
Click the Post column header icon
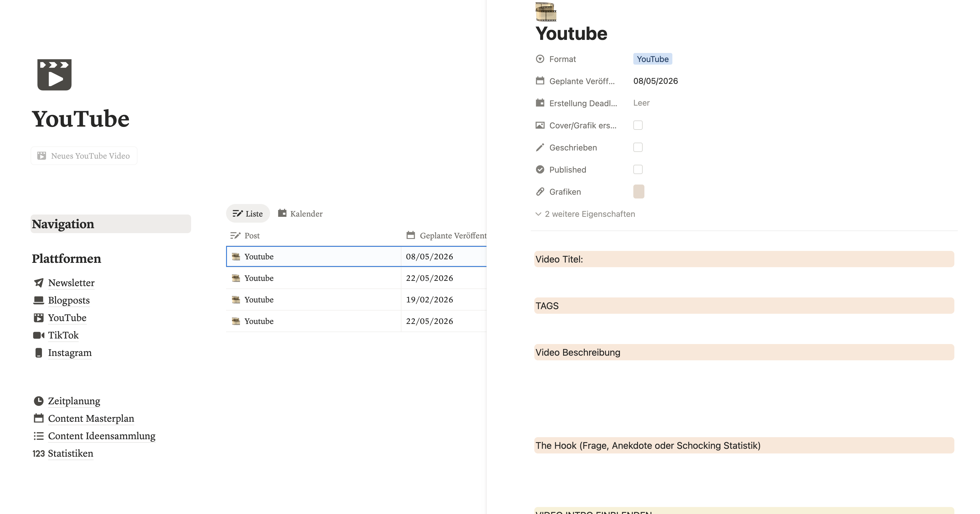pyautogui.click(x=235, y=236)
